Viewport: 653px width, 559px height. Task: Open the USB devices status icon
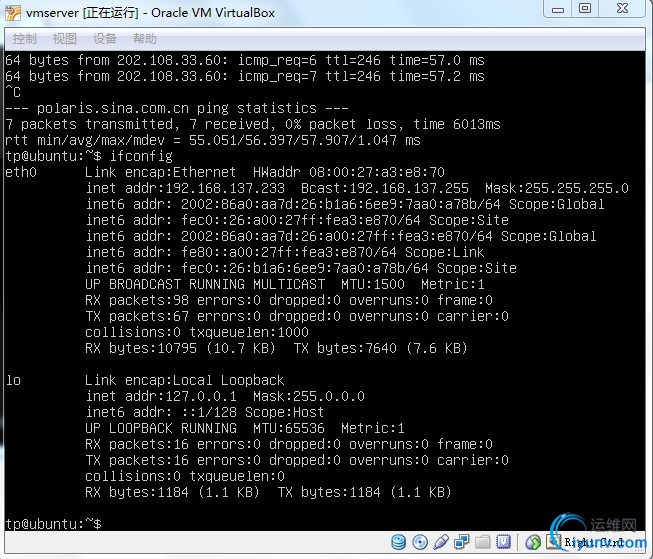coord(441,542)
